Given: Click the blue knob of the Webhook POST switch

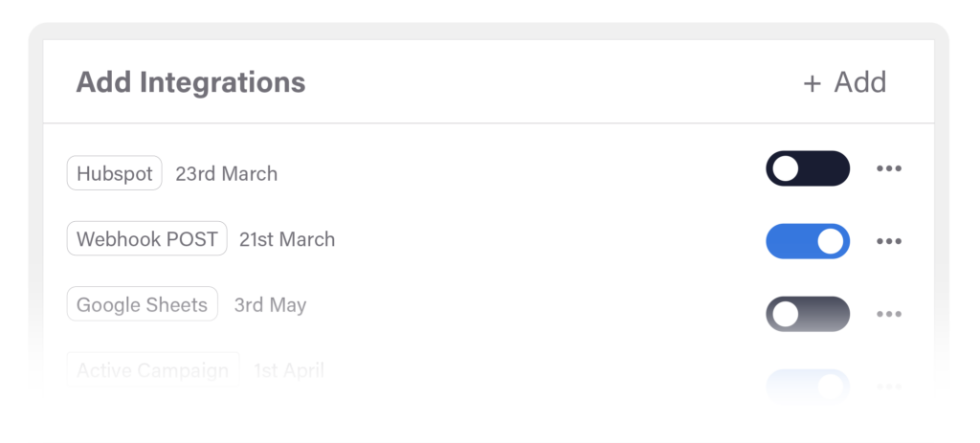Looking at the screenshot, I should pyautogui.click(x=830, y=241).
